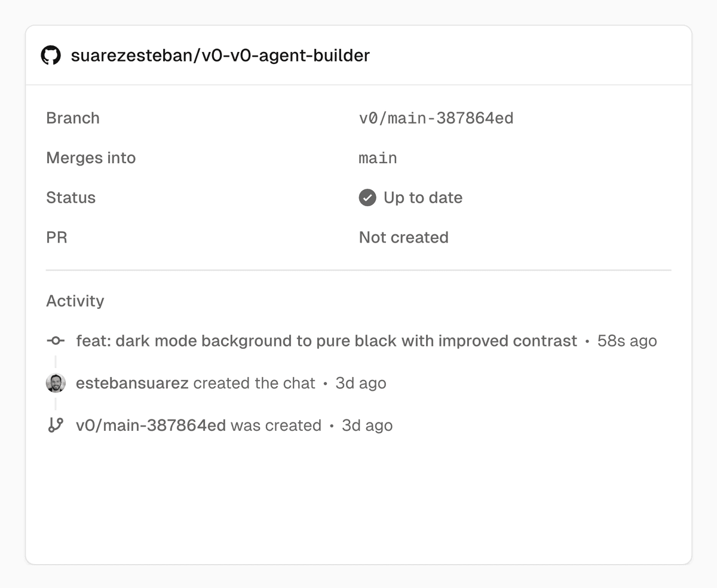The width and height of the screenshot is (717, 588).
Task: Click estebansuarez created the chat entry
Action: [x=195, y=383]
